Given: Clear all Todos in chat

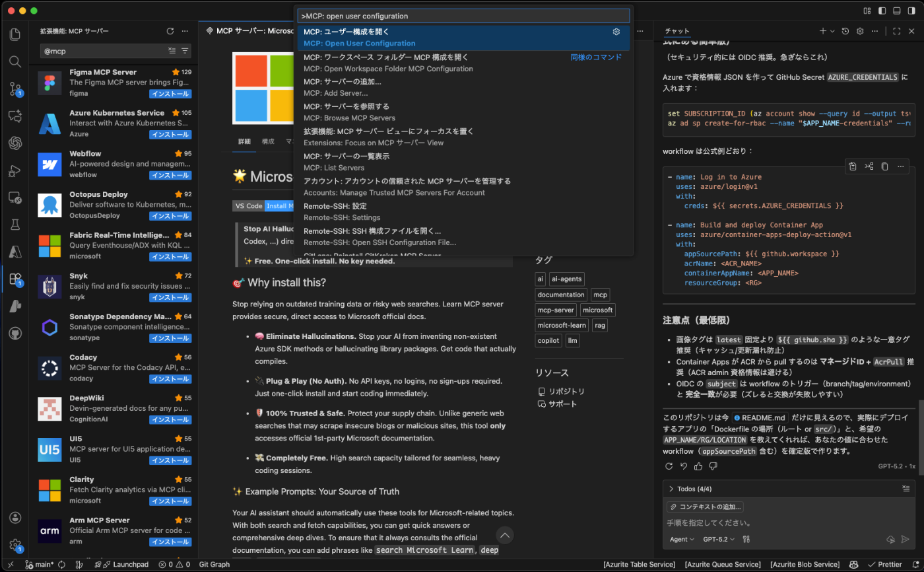Looking at the screenshot, I should [906, 489].
